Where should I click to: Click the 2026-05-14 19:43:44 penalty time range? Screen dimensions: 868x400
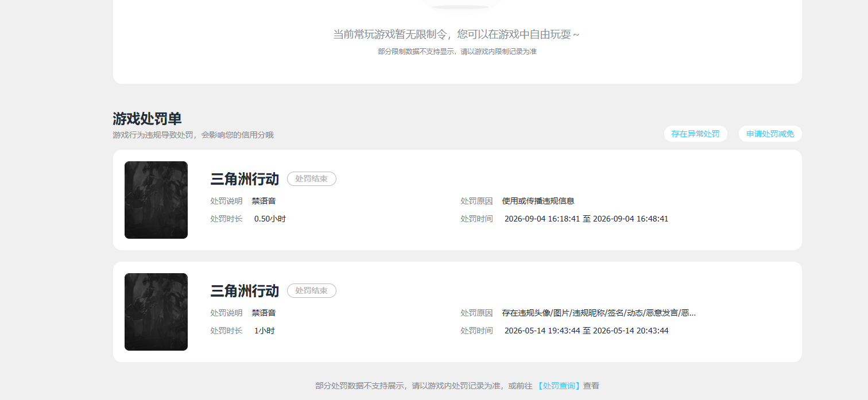click(586, 331)
